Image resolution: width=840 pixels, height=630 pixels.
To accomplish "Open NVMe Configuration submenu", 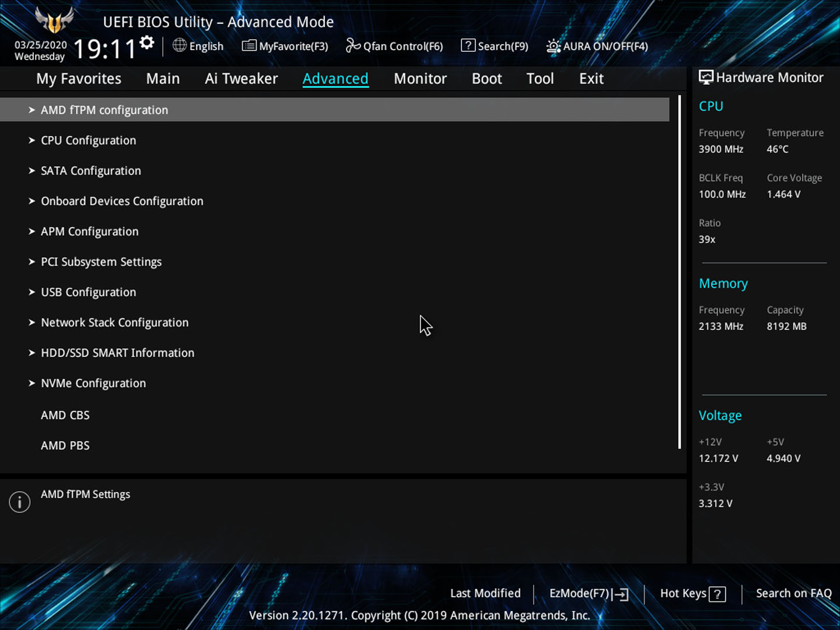I will tap(93, 383).
